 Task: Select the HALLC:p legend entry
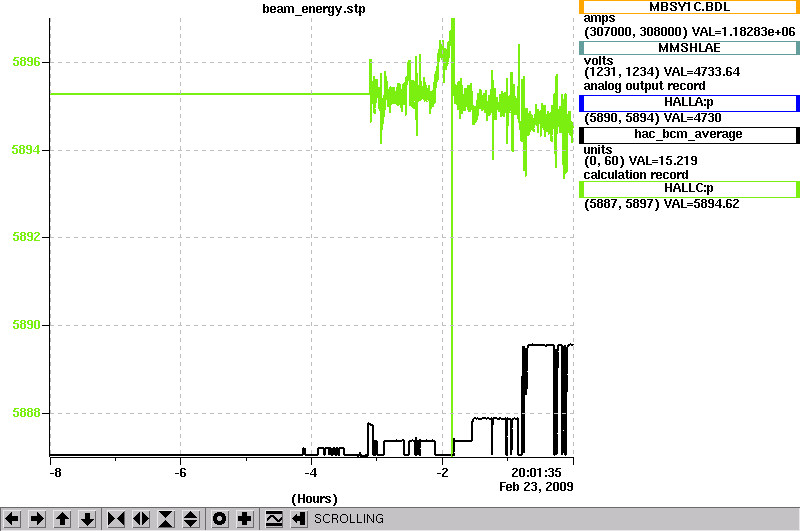(689, 189)
